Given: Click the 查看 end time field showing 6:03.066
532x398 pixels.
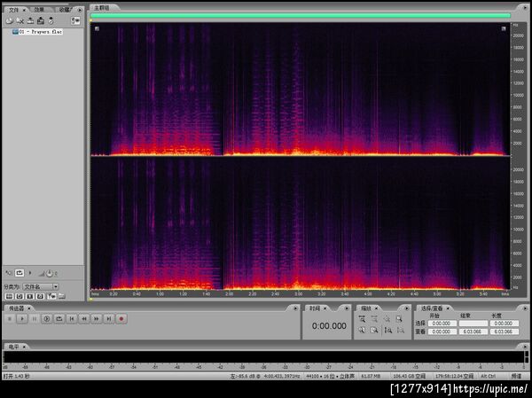Looking at the screenshot, I should 473,332.
